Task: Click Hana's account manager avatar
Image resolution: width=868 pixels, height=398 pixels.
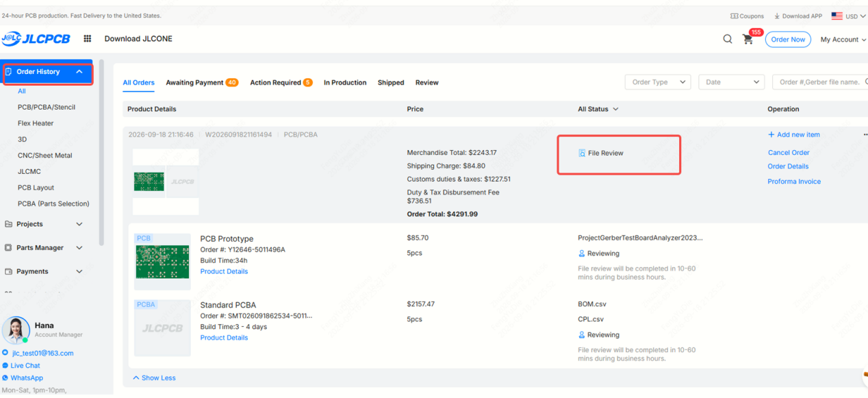Action: 16,330
